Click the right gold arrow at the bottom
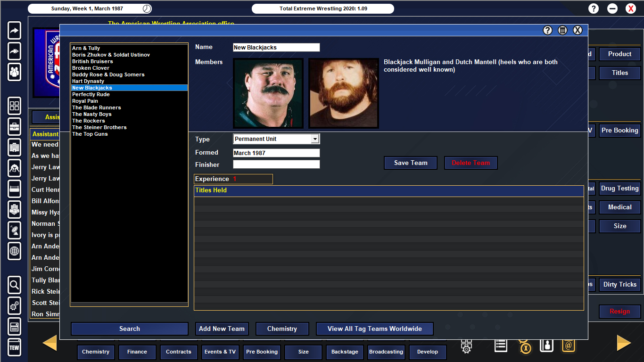644x362 pixels. coord(624,343)
